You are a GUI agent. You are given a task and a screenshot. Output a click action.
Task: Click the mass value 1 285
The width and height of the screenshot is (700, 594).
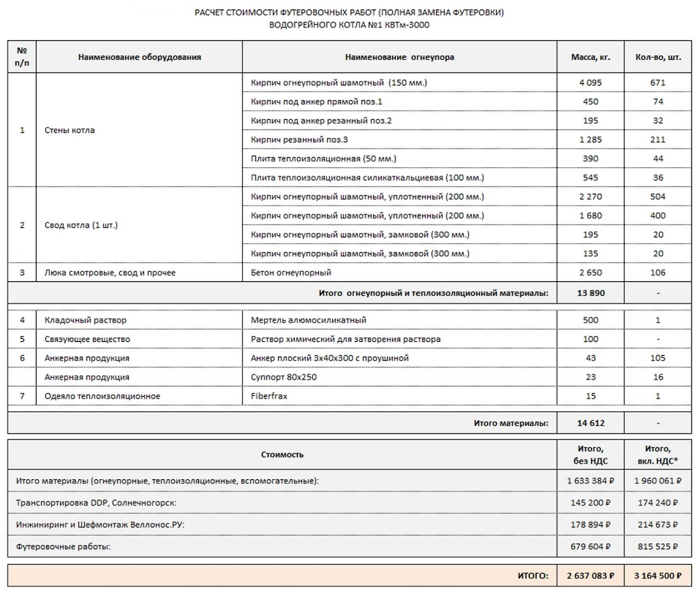coord(590,140)
